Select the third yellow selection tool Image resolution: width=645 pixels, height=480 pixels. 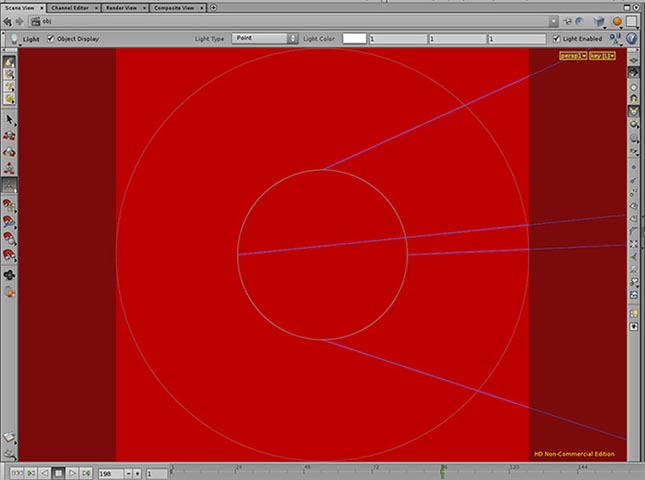pos(9,87)
